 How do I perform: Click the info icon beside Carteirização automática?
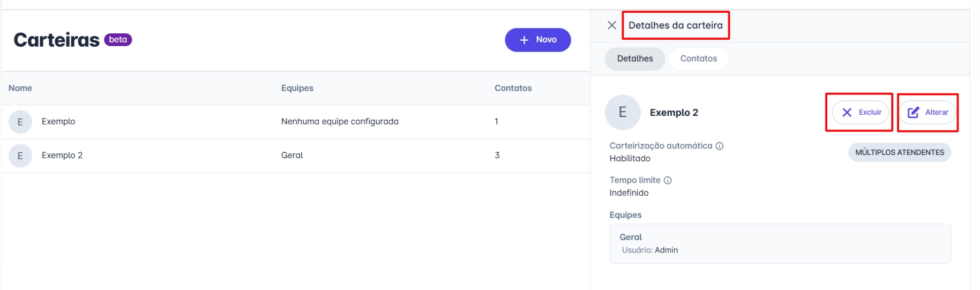click(x=720, y=146)
